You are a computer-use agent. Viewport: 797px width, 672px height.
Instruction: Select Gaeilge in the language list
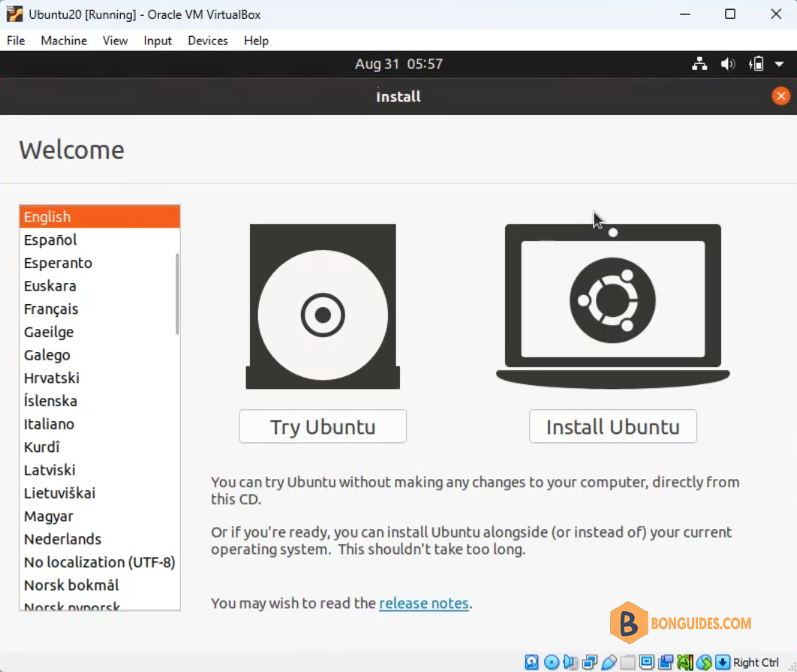[100, 332]
